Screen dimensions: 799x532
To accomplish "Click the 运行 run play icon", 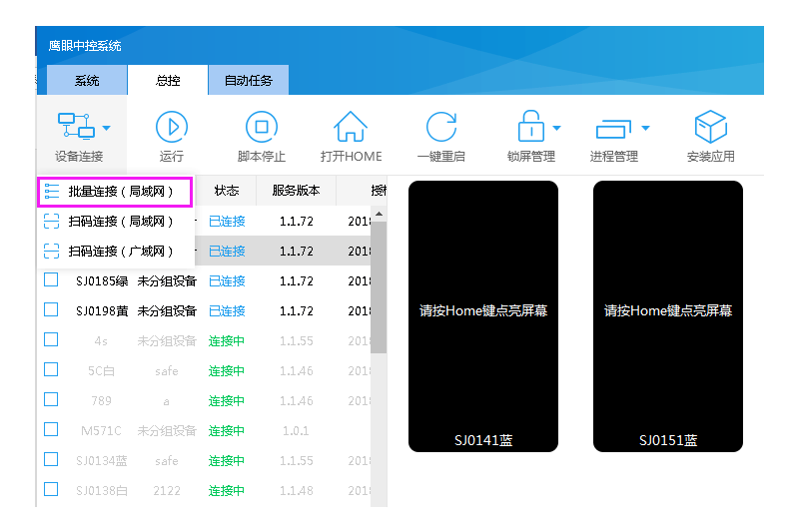I will pyautogui.click(x=171, y=127).
